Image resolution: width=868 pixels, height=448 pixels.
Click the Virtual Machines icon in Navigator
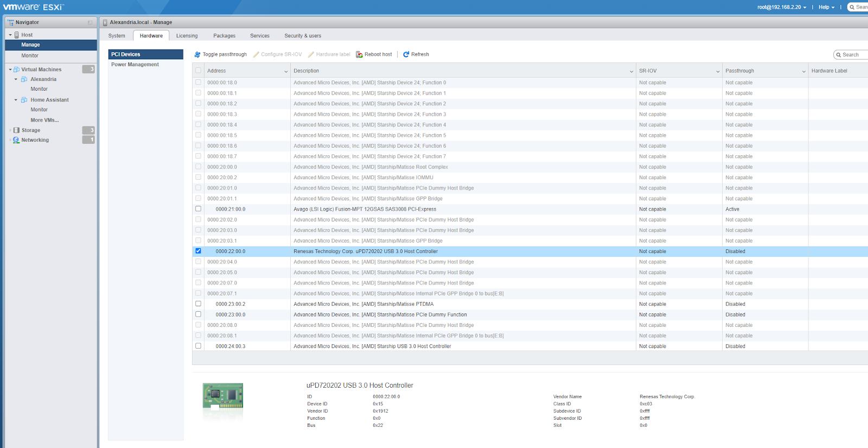coord(17,70)
